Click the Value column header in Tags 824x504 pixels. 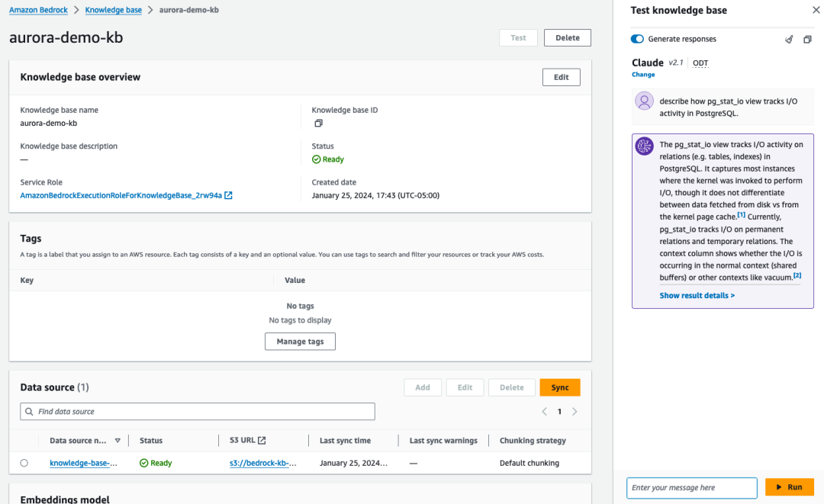(295, 281)
